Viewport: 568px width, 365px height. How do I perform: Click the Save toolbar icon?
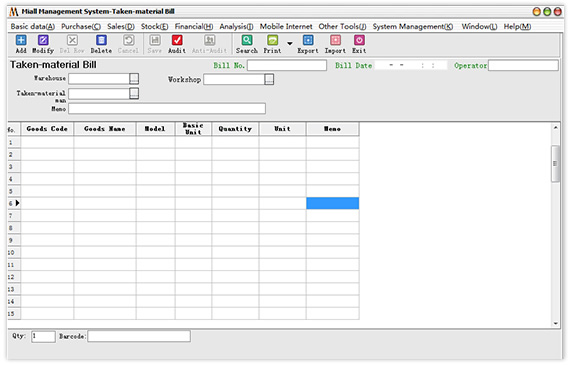pyautogui.click(x=155, y=40)
